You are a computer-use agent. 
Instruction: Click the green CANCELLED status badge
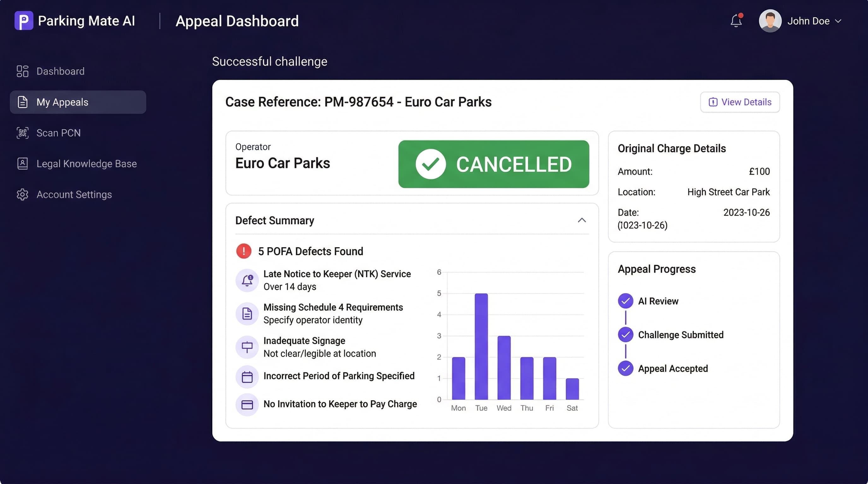493,164
